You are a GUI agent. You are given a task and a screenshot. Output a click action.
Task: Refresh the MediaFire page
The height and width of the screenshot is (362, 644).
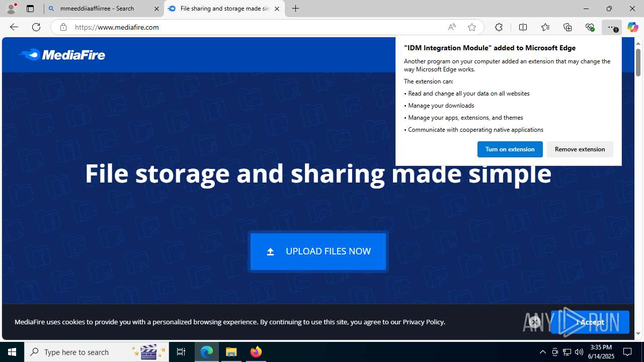click(36, 27)
